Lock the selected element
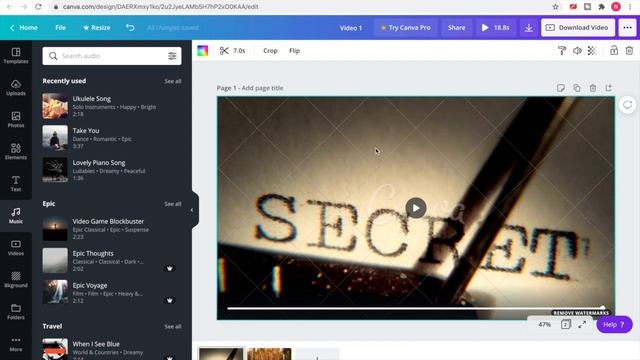Screen dimensions: 640x360 point(614,51)
